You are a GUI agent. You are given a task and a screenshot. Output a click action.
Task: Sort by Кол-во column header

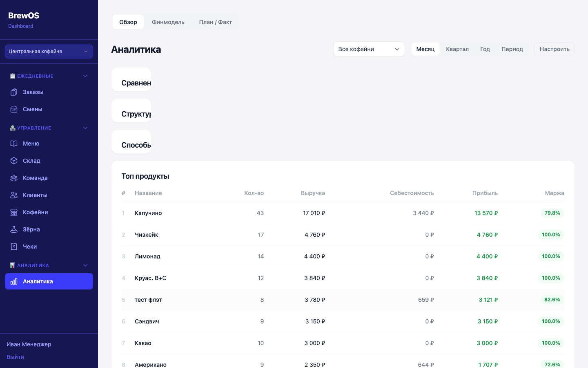(x=254, y=193)
